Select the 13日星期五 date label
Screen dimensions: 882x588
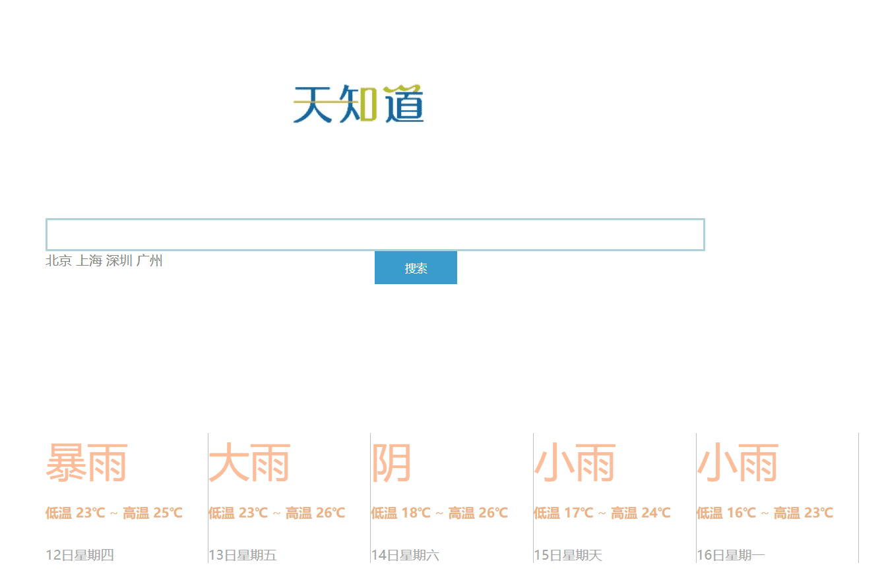coord(243,555)
